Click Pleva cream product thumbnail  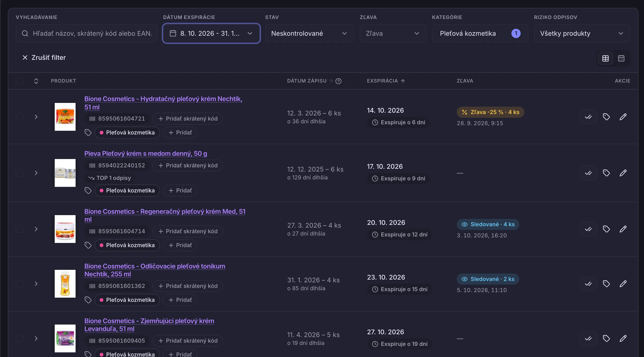click(65, 173)
